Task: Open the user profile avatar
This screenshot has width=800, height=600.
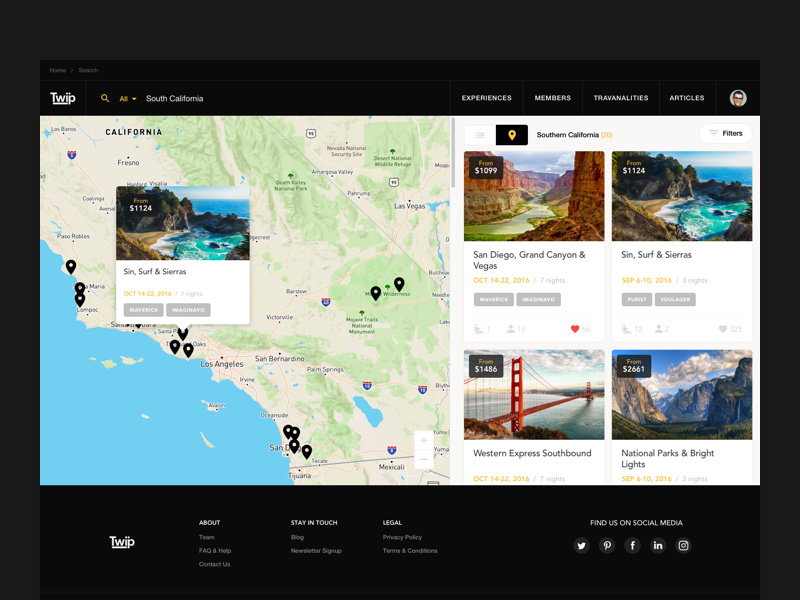Action: click(738, 98)
